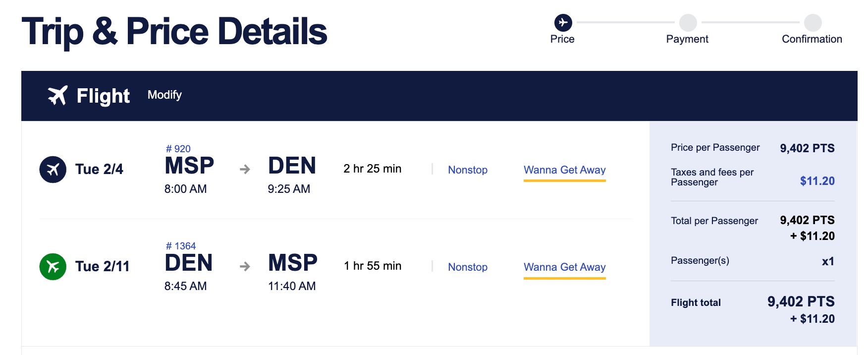Select the Payment step circle
Viewport: 868px width, 355px height.
687,22
